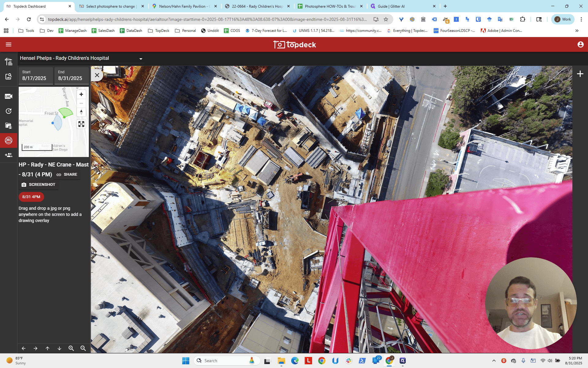Image resolution: width=588 pixels, height=368 pixels.
Task: Zoom out the photosphere view
Action: point(83,348)
